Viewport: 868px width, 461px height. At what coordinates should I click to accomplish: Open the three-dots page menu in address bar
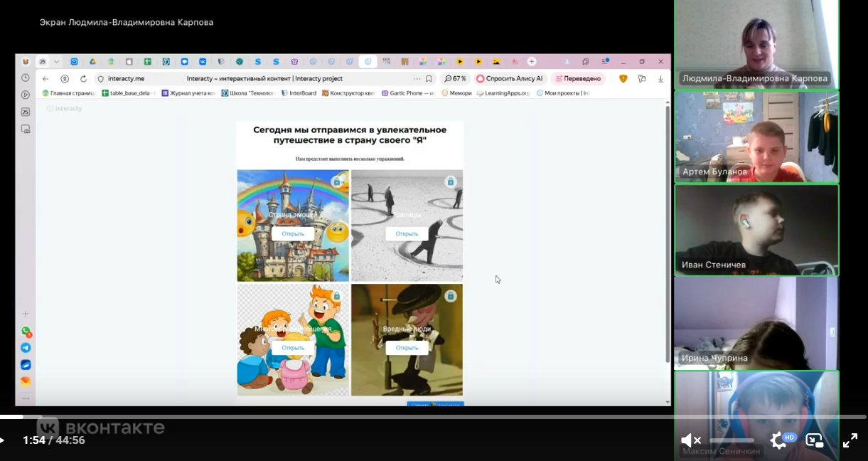point(417,79)
